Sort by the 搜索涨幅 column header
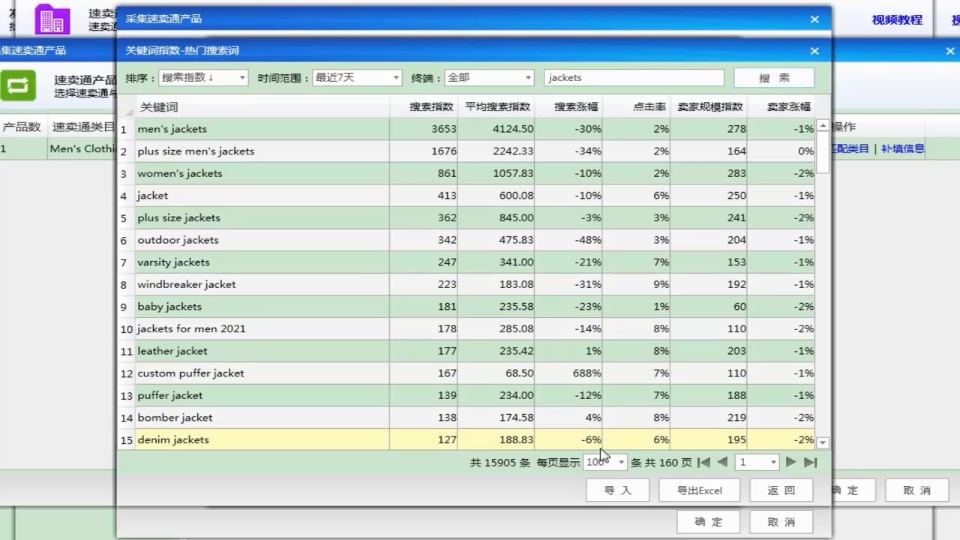Screen dimensions: 960x540 [568, 107]
